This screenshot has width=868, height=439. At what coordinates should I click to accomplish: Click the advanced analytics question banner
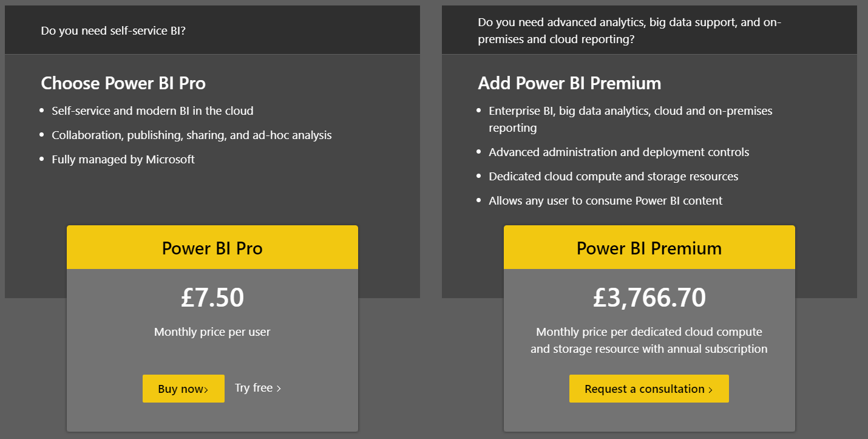tap(649, 30)
